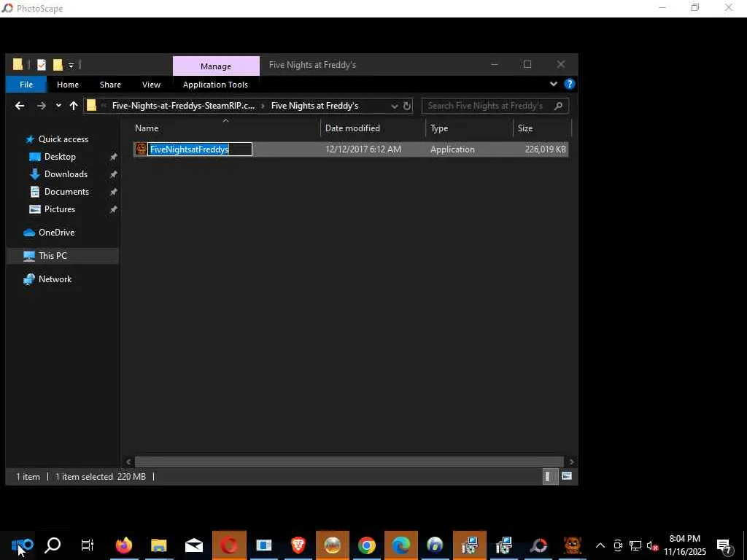Click the 12/12/2017 6:12 AM date cell

(x=363, y=149)
